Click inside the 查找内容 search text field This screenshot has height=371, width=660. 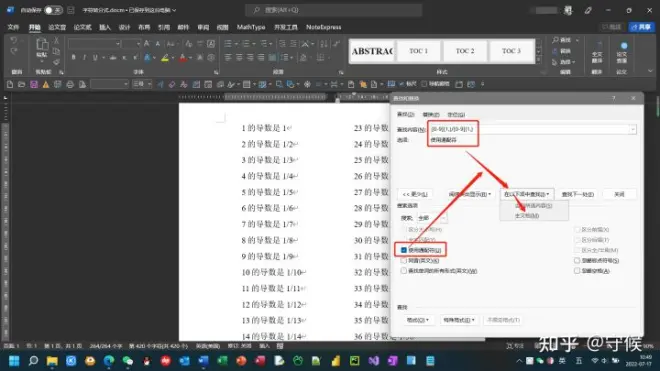tap(532, 129)
